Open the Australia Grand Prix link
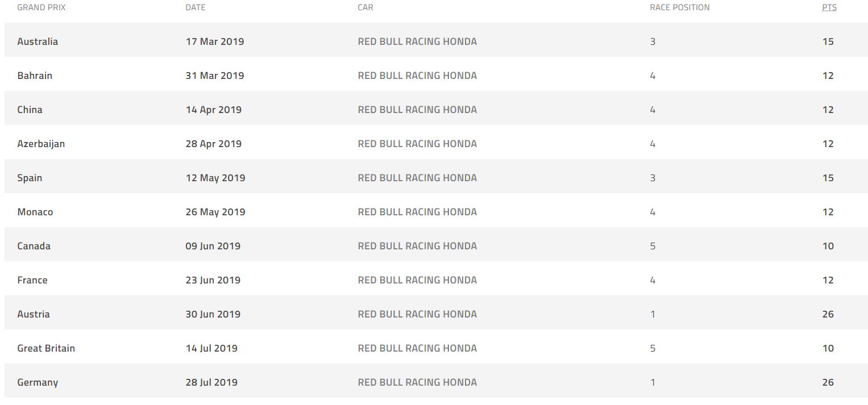The width and height of the screenshot is (868, 405). click(x=38, y=41)
